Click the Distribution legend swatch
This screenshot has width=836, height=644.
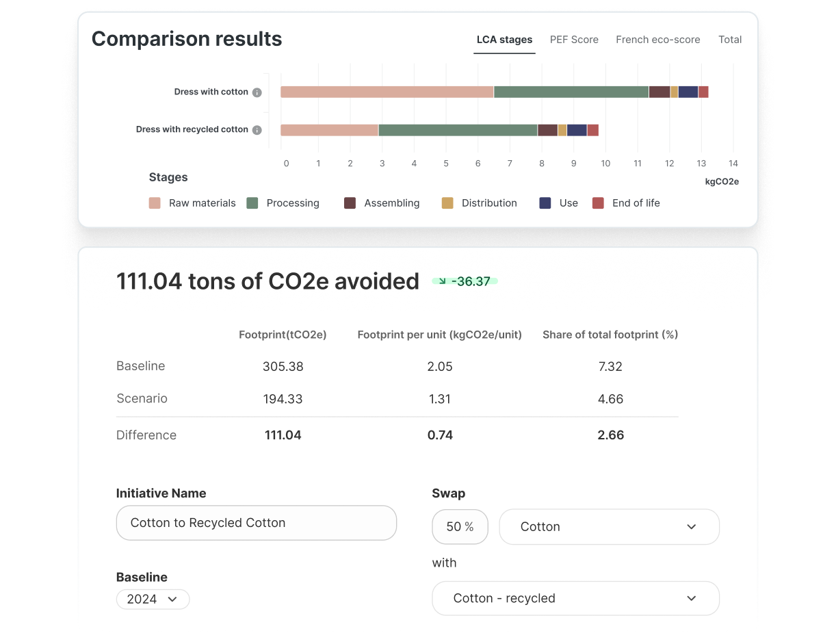pos(447,203)
